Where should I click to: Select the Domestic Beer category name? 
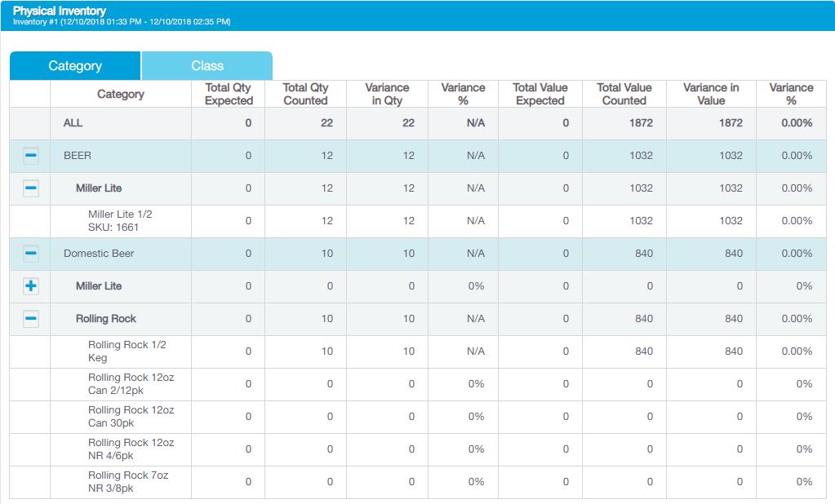(99, 254)
